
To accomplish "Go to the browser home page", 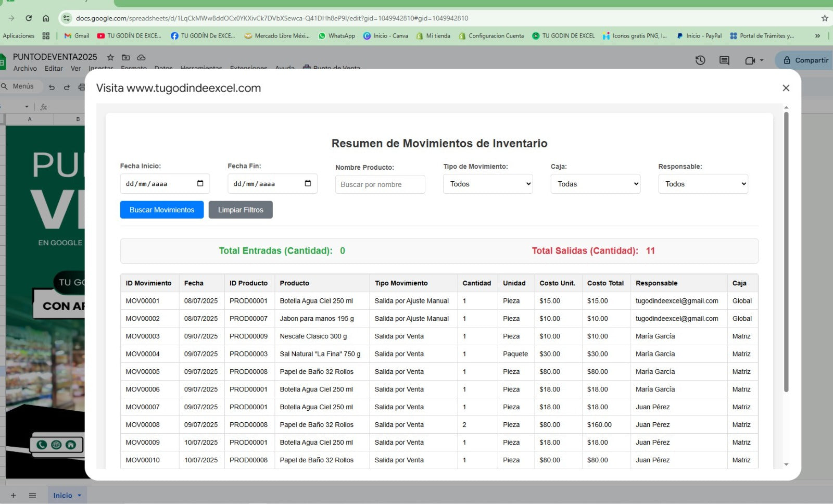I will click(46, 18).
